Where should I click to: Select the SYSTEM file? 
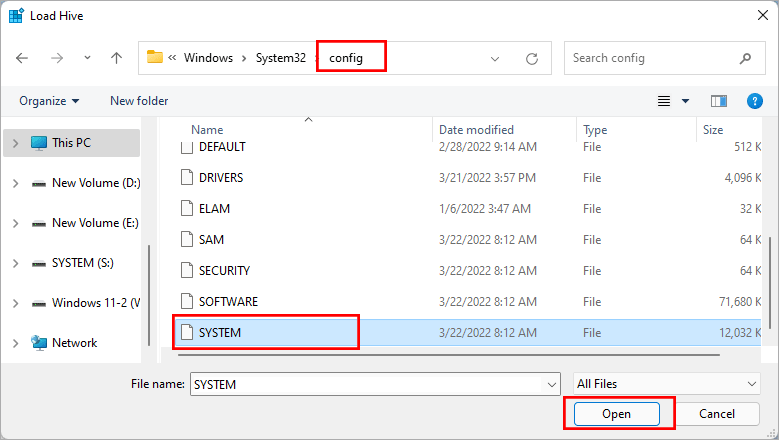(469, 333)
